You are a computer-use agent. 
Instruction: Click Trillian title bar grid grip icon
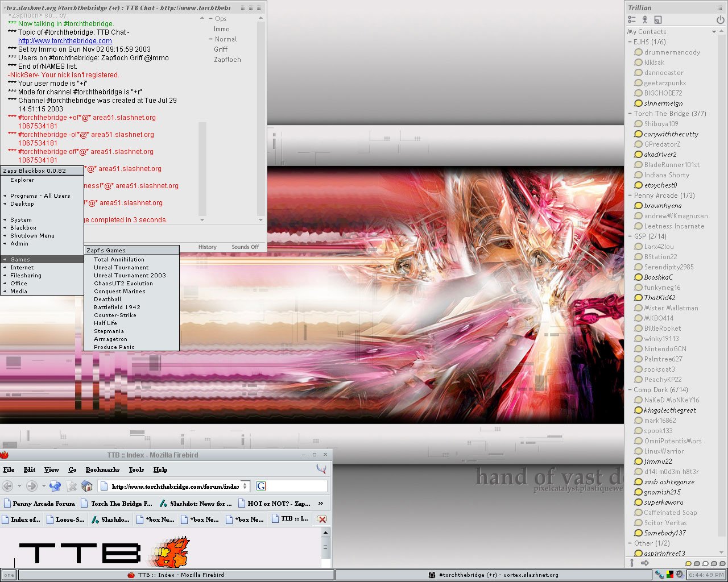coord(720,7)
